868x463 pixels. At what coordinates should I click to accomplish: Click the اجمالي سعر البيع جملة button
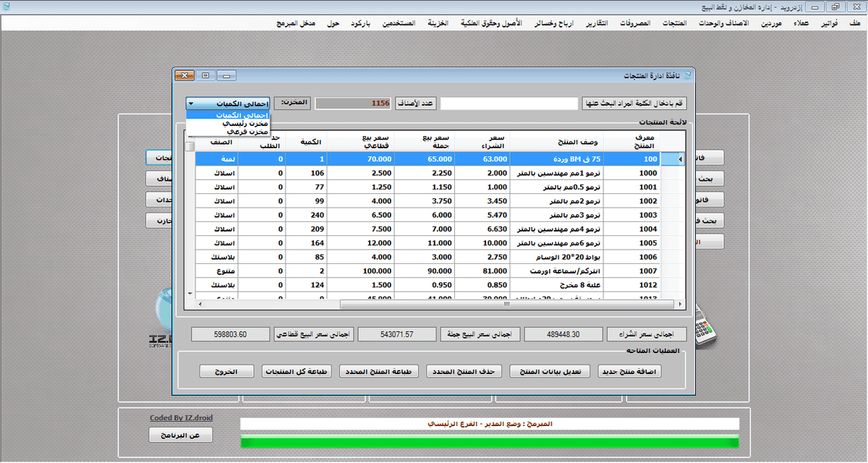click(481, 335)
